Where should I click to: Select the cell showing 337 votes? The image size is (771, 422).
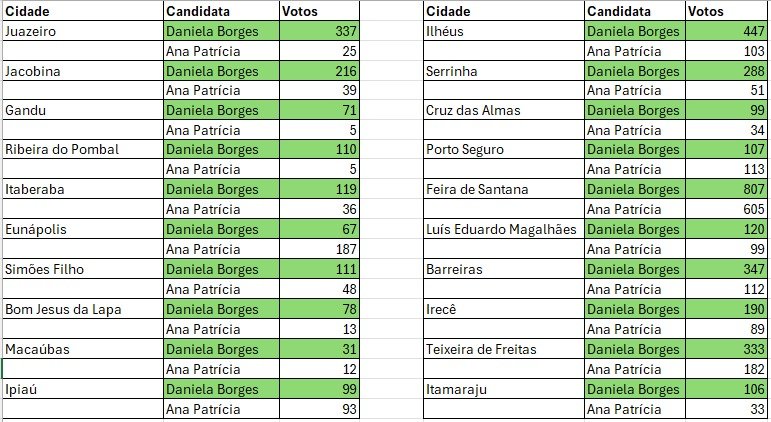point(320,31)
